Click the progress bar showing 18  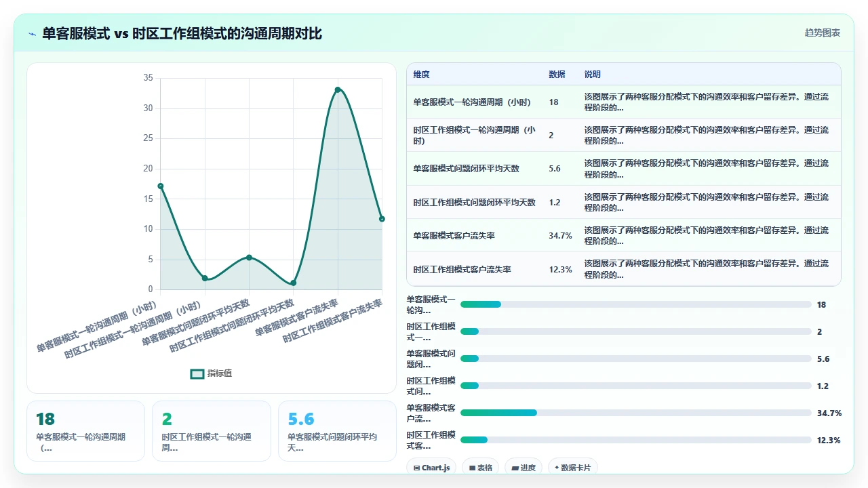(x=636, y=304)
